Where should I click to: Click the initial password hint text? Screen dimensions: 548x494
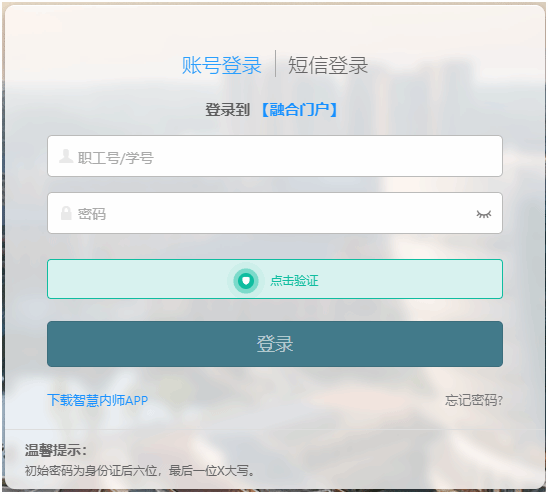[x=139, y=471]
